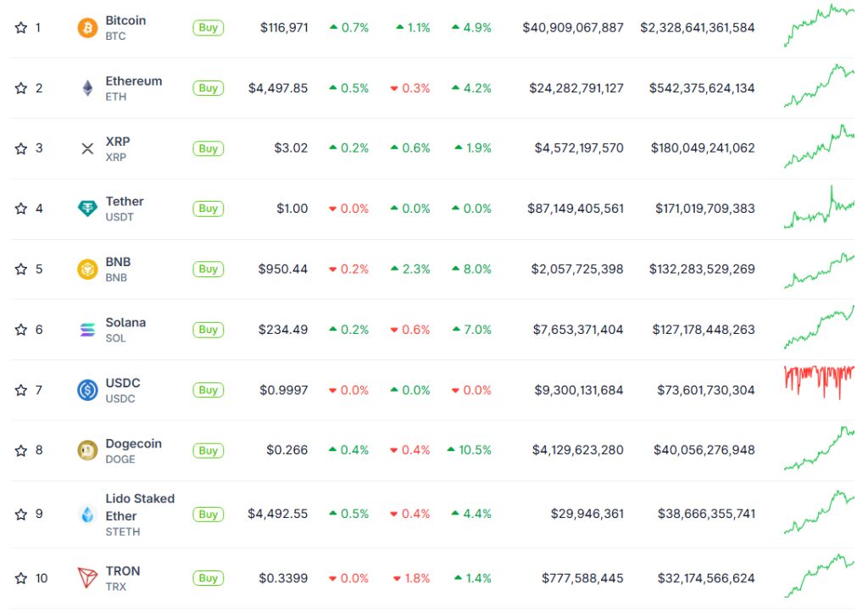The height and width of the screenshot is (612, 868).
Task: Open the TRON name link
Action: tap(123, 571)
